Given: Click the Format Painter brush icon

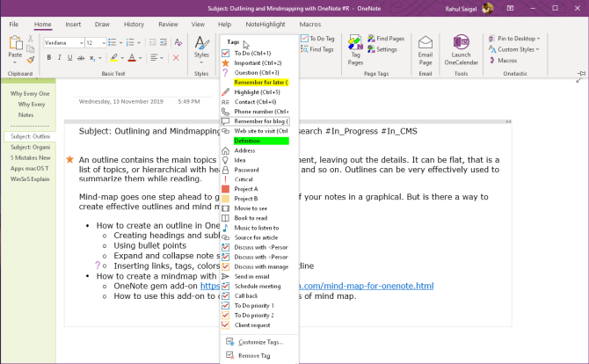Looking at the screenshot, I should tap(31, 60).
